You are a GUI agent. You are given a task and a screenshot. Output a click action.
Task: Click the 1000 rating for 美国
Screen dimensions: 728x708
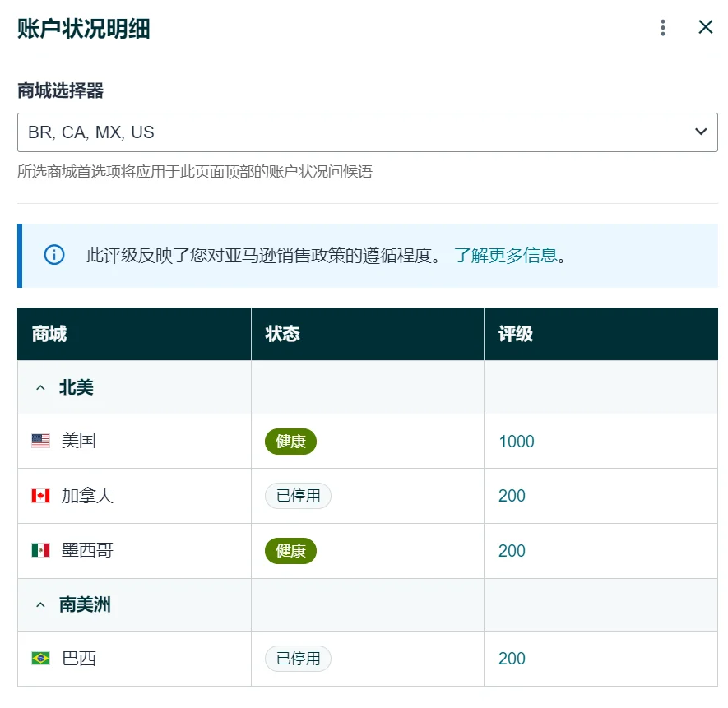tap(515, 441)
